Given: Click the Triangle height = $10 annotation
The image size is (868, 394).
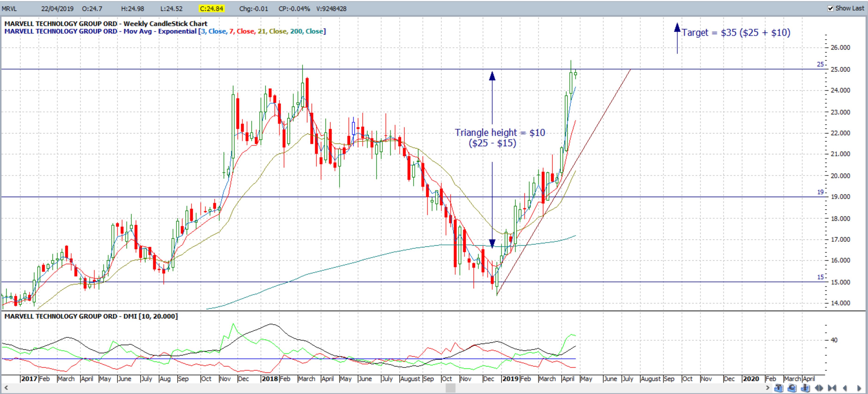Looking at the screenshot, I should tap(500, 132).
